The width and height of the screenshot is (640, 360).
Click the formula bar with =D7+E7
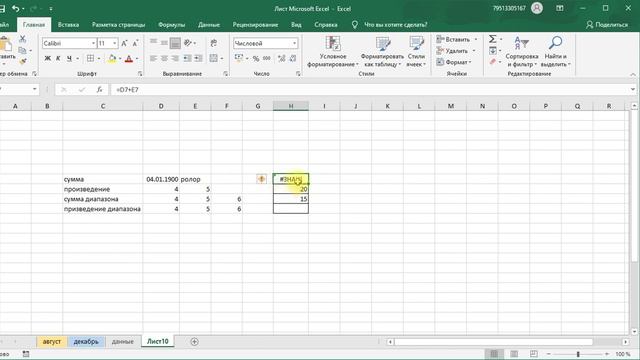pos(369,89)
